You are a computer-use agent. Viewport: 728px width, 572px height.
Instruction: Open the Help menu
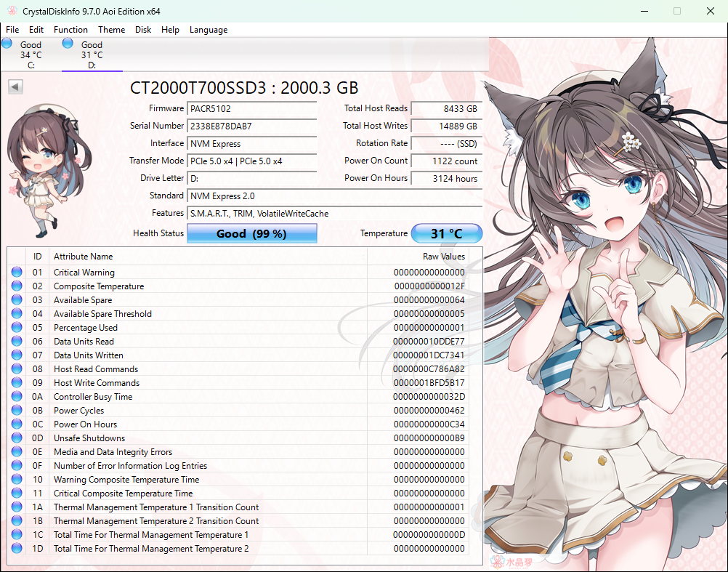click(170, 30)
